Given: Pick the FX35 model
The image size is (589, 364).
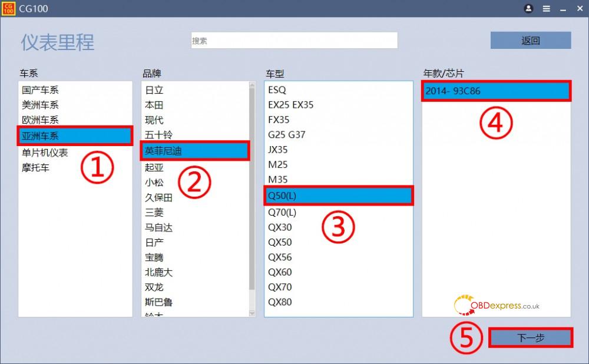Looking at the screenshot, I should (x=339, y=120).
